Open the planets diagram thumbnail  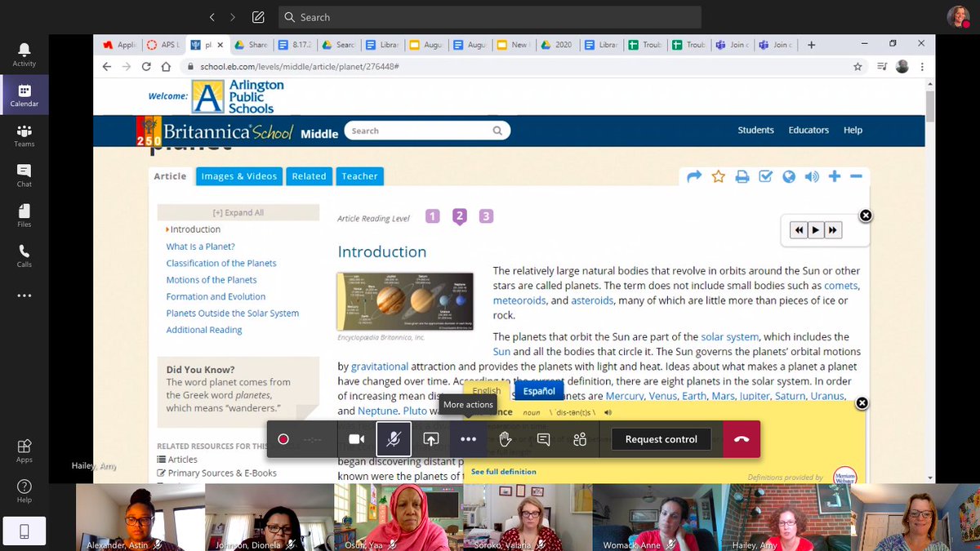click(405, 301)
